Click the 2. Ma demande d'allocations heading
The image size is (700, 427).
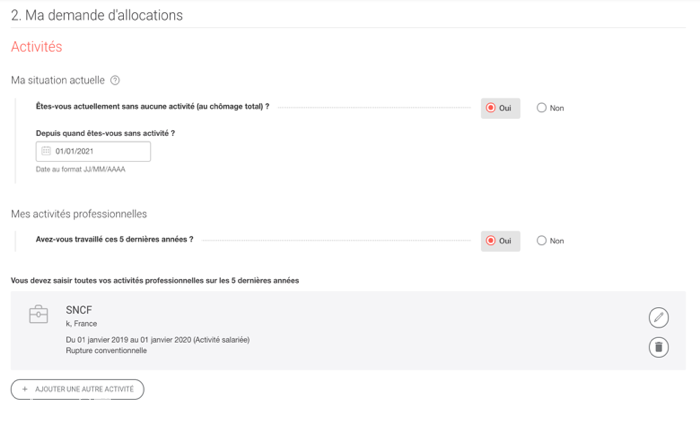97,15
